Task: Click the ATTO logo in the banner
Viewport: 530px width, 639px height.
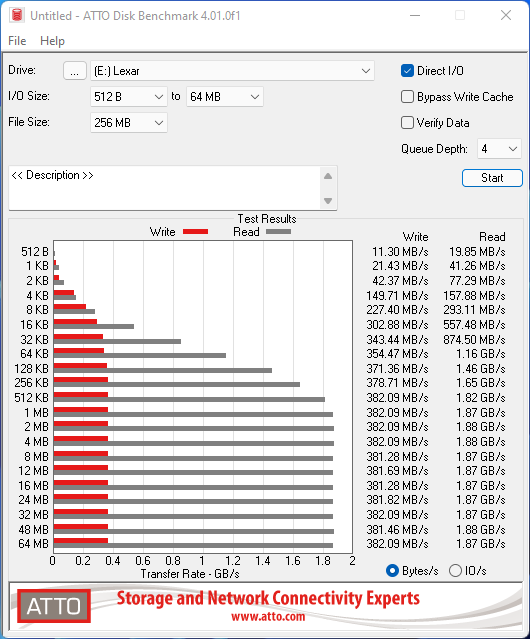Action: [x=54, y=606]
